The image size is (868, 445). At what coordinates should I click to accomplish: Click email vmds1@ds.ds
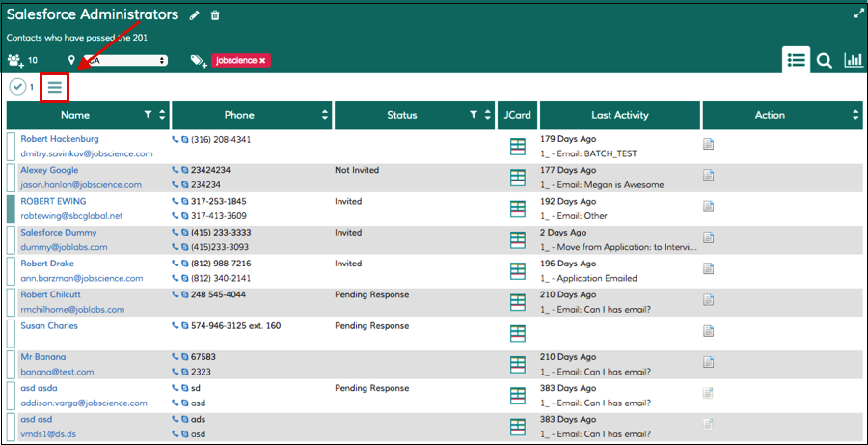coord(48,434)
